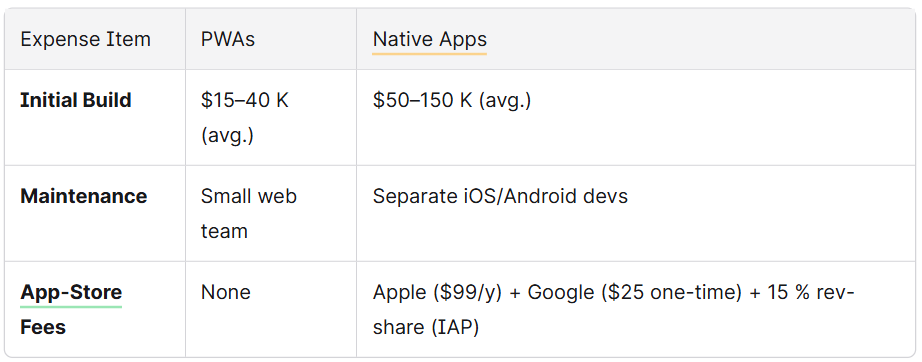Click the underlined Native Apps header link

pyautogui.click(x=430, y=39)
